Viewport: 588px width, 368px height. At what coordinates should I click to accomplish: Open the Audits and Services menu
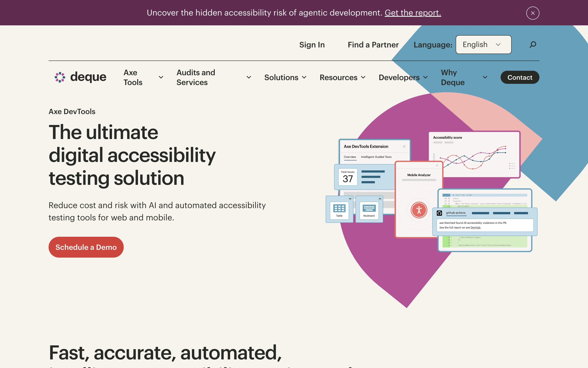tap(196, 77)
